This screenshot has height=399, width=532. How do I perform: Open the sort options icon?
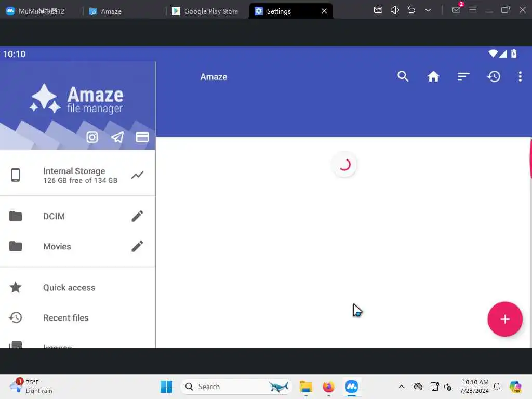pyautogui.click(x=463, y=76)
